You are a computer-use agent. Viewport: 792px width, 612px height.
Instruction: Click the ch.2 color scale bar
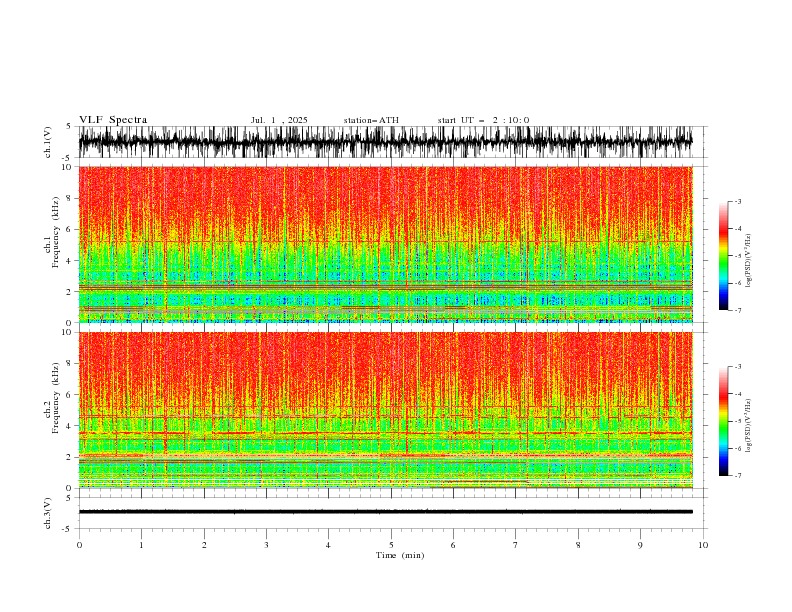724,421
